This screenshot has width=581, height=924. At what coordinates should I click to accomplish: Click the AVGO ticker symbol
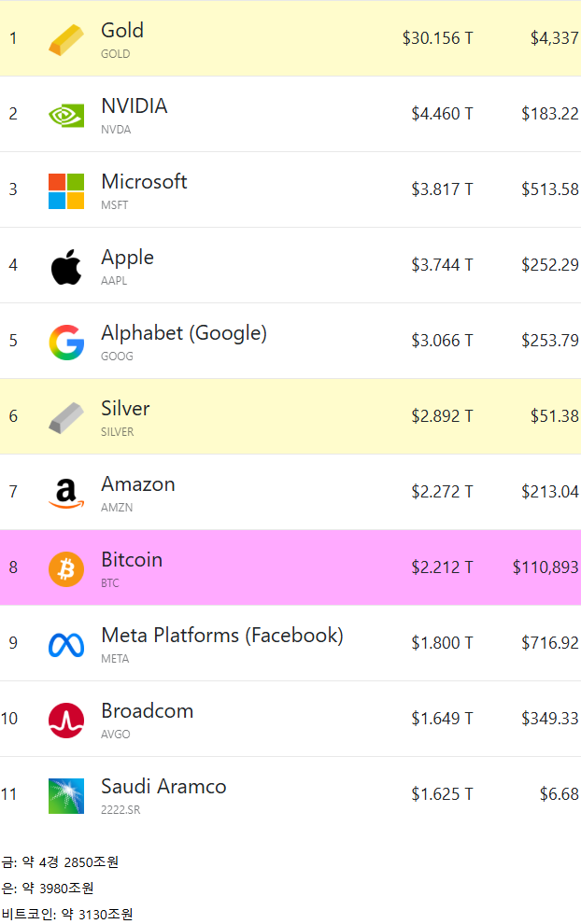coord(116,735)
